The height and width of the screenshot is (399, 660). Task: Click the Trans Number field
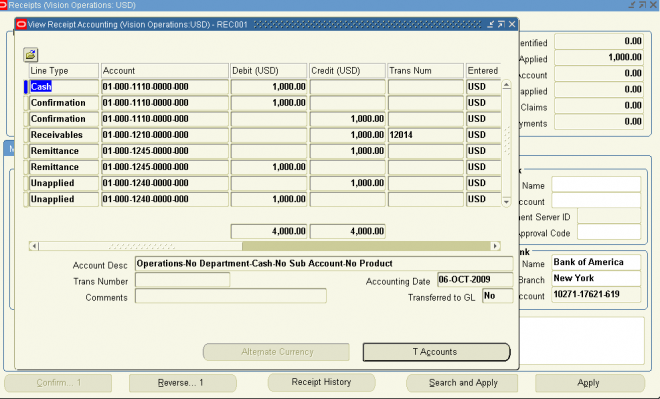[x=182, y=280]
